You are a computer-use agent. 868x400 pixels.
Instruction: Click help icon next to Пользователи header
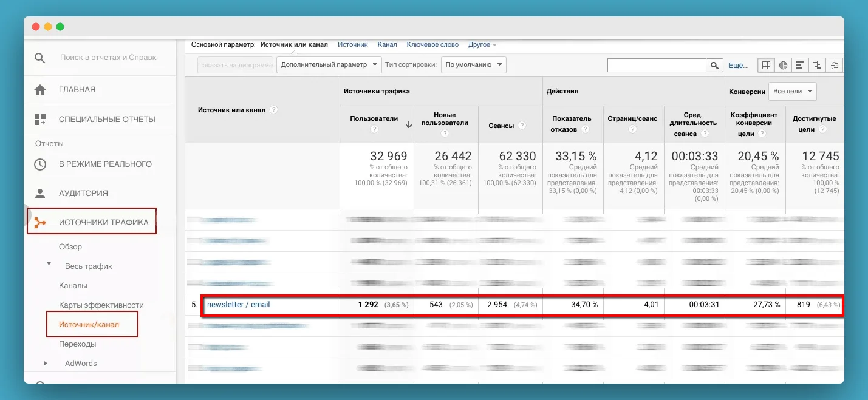pos(374,129)
